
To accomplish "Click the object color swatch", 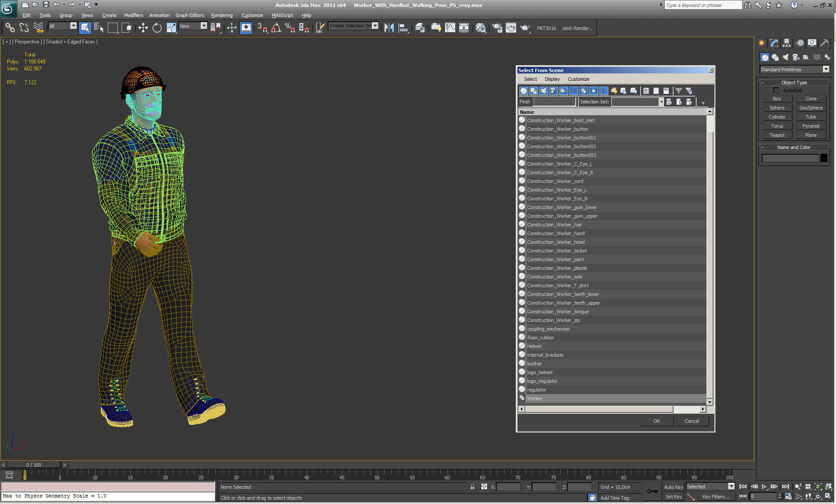I will pyautogui.click(x=824, y=159).
